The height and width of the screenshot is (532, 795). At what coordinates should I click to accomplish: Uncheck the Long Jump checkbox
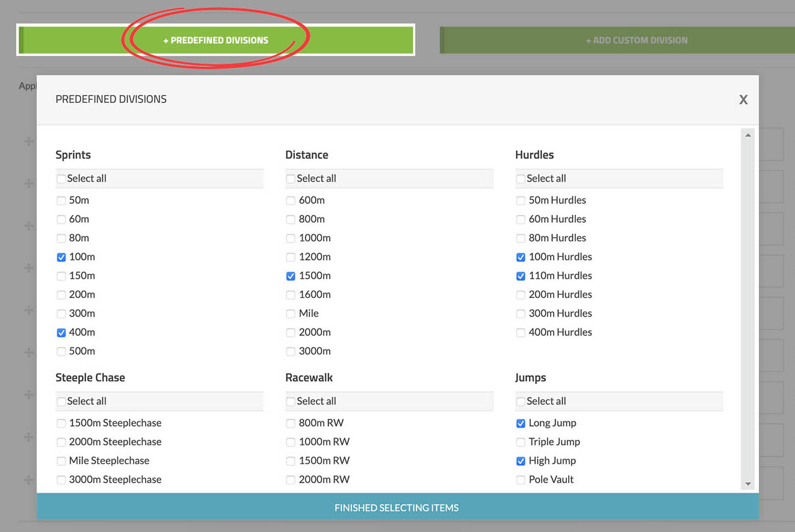[521, 424]
